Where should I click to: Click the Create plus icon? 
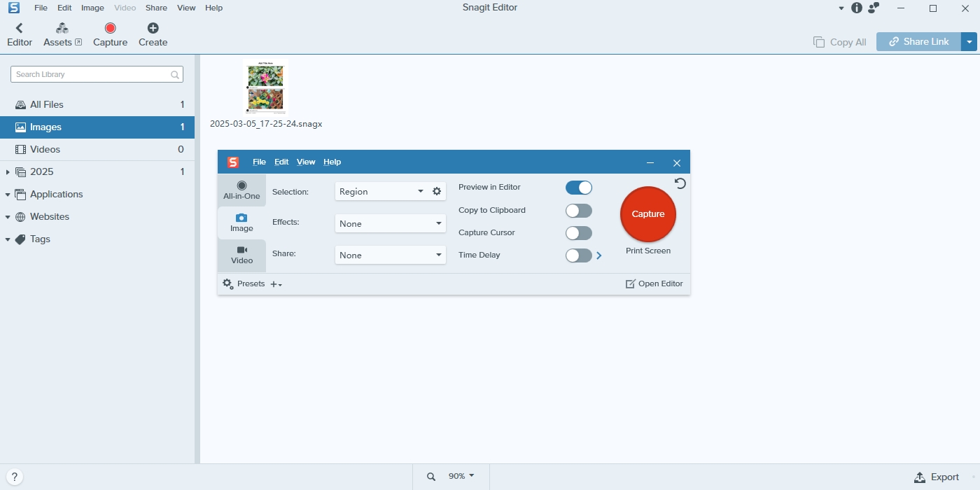click(x=153, y=29)
